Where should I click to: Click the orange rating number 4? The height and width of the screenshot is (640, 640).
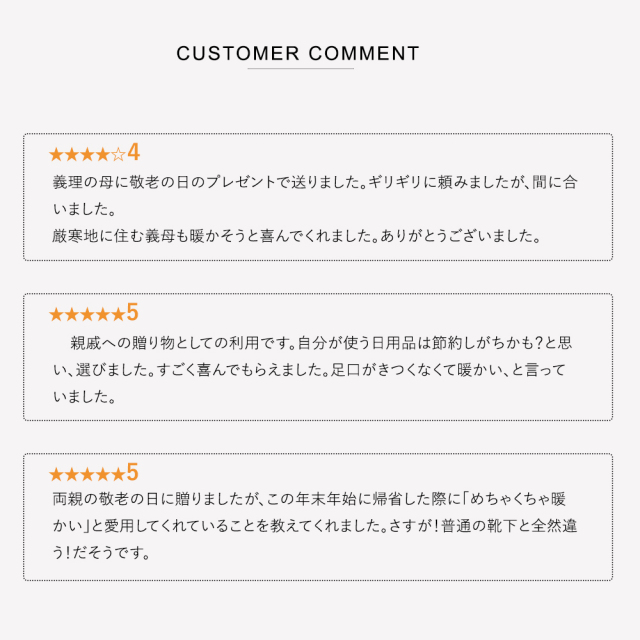[x=133, y=153]
